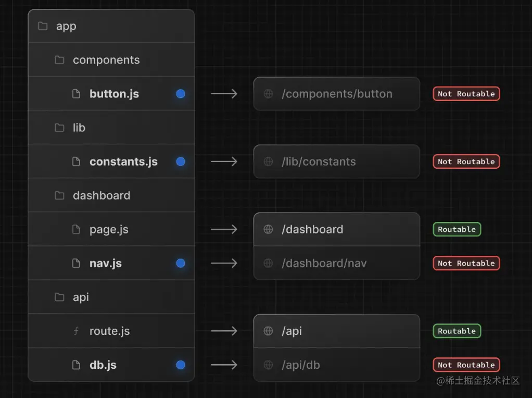Screen dimensions: 532x398
Task: Click the file icon next to nav.js
Action: click(x=77, y=263)
